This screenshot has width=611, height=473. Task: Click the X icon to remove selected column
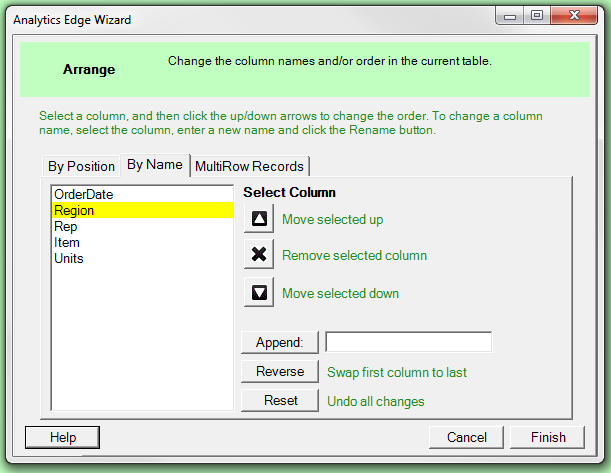tap(259, 255)
